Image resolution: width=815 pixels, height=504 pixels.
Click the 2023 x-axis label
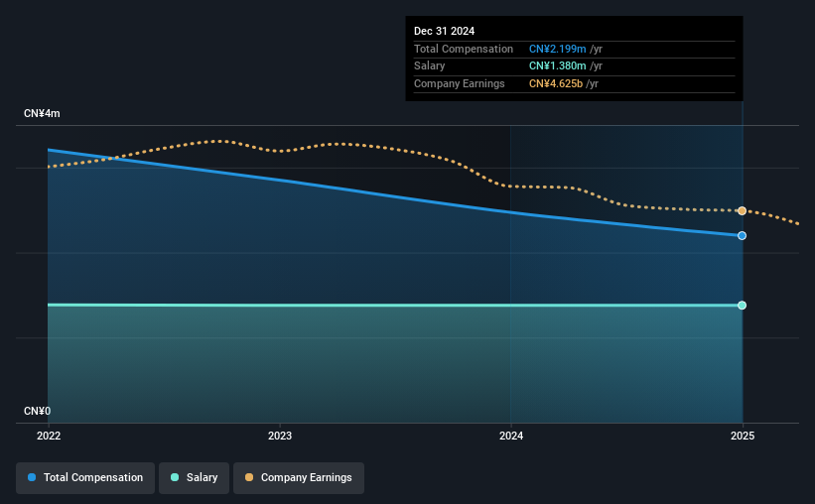point(280,436)
